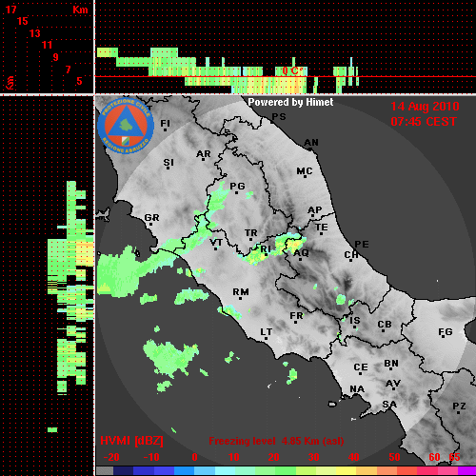This screenshot has height=476, width=476.
Task: Click the 14 Aug 2010 date stamp
Action: [x=425, y=107]
